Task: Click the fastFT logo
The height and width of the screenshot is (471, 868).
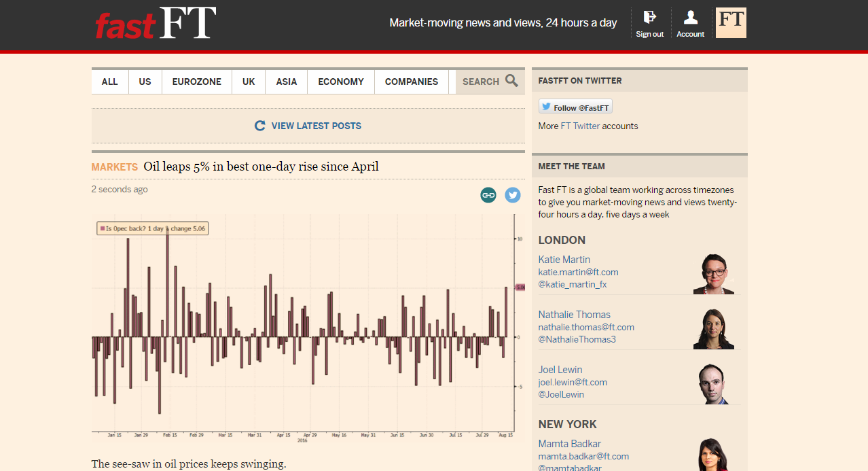Action: coord(156,23)
